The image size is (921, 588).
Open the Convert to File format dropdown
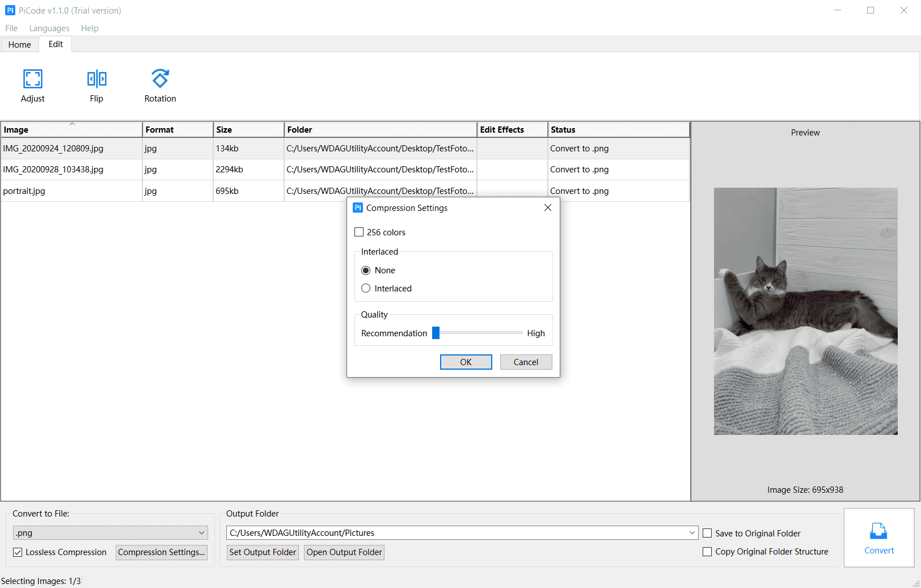click(x=111, y=533)
